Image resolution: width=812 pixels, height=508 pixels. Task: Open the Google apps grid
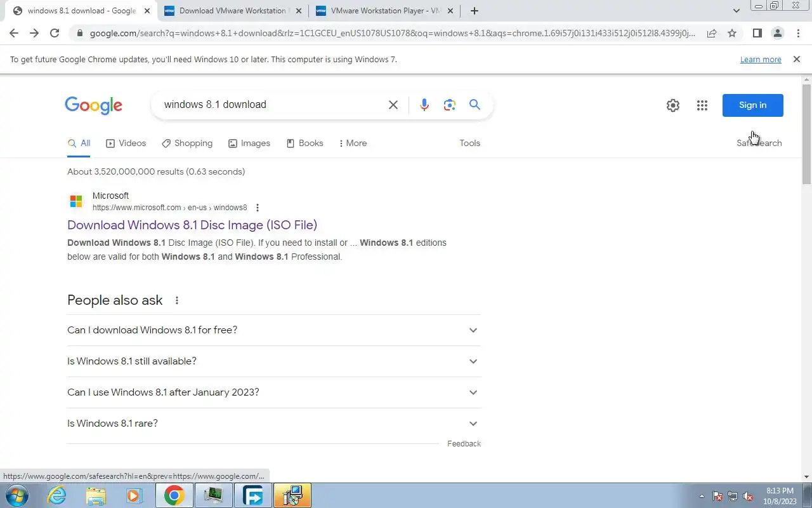tap(702, 105)
